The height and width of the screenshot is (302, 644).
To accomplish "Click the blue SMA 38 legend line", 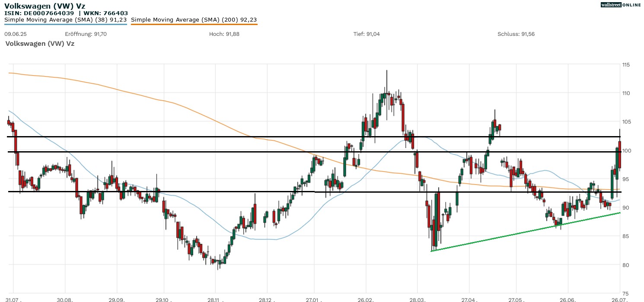I will click(x=65, y=24).
